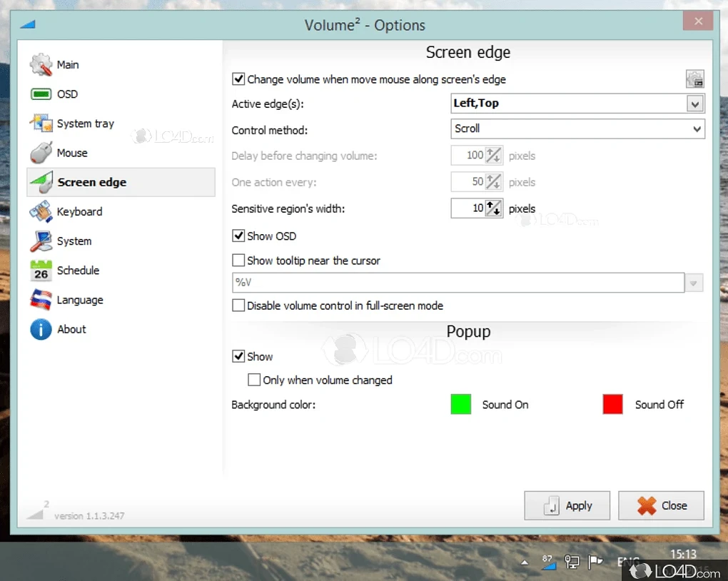The width and height of the screenshot is (728, 581).
Task: Open Keyboard settings via its icon
Action: pos(41,212)
